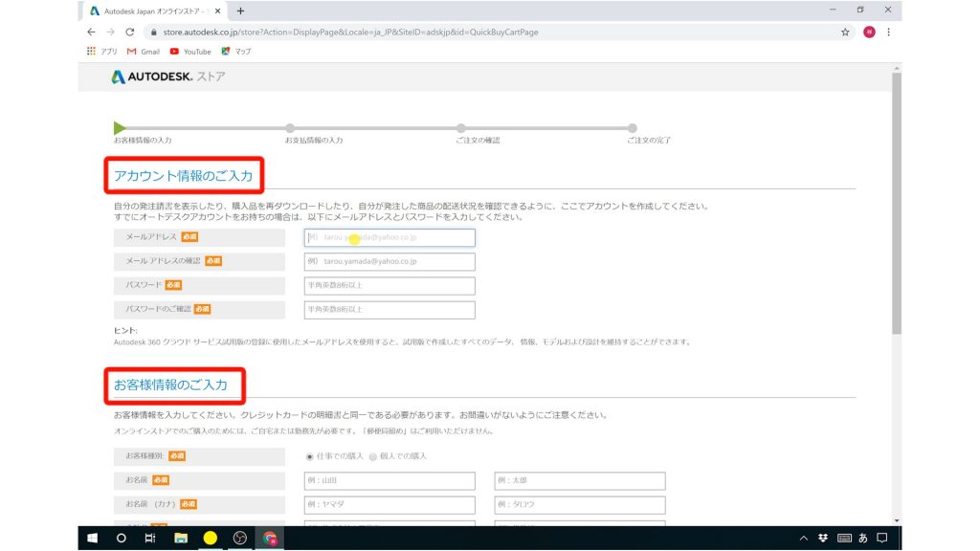Select the 仕事での購入 radio button
Image resolution: width=980 pixels, height=551 pixels.
click(308, 457)
